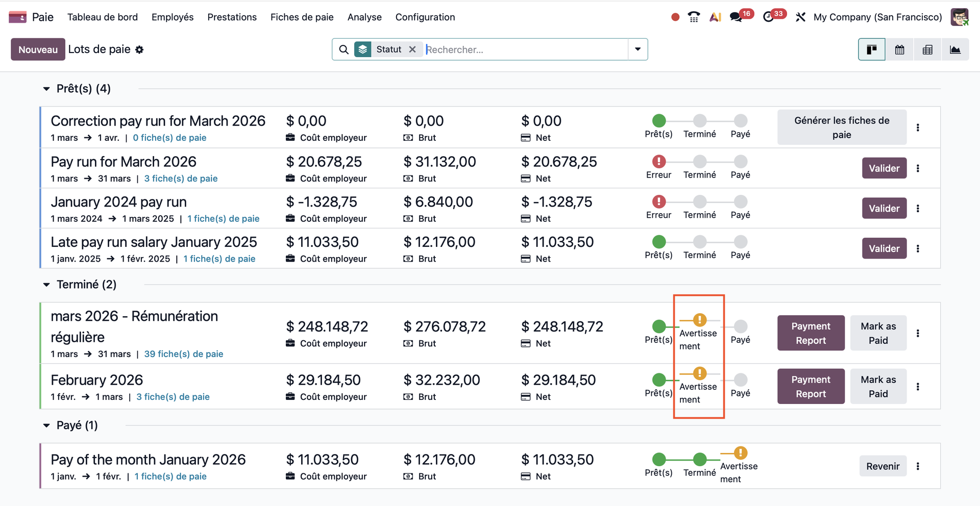Click the Terminé status dot for Pay run for March 2026
980x506 pixels.
pos(700,162)
